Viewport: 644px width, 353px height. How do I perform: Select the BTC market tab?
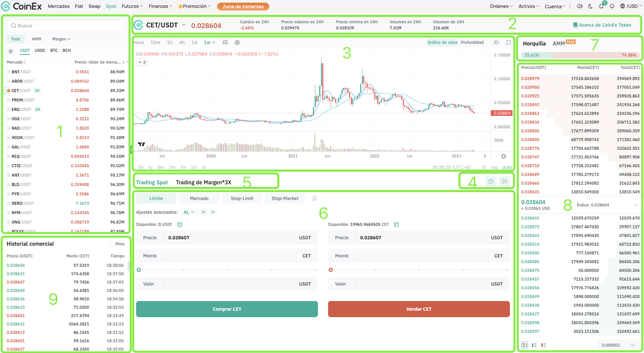[x=54, y=51]
